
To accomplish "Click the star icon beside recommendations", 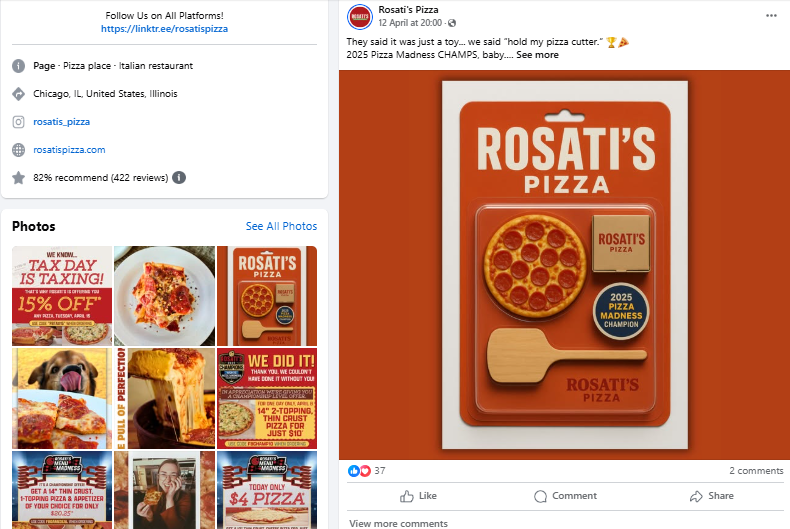I will click(x=18, y=178).
